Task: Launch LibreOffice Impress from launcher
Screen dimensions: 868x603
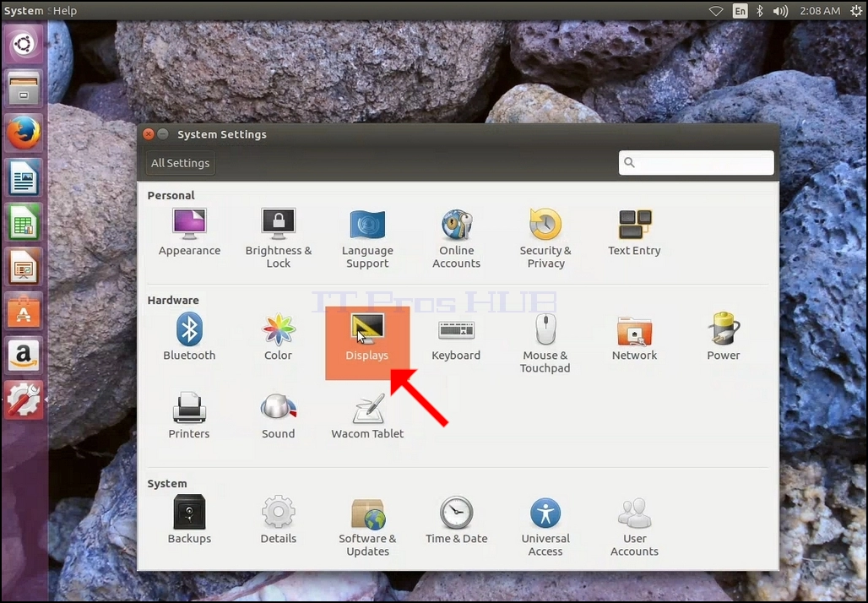Action: (24, 266)
